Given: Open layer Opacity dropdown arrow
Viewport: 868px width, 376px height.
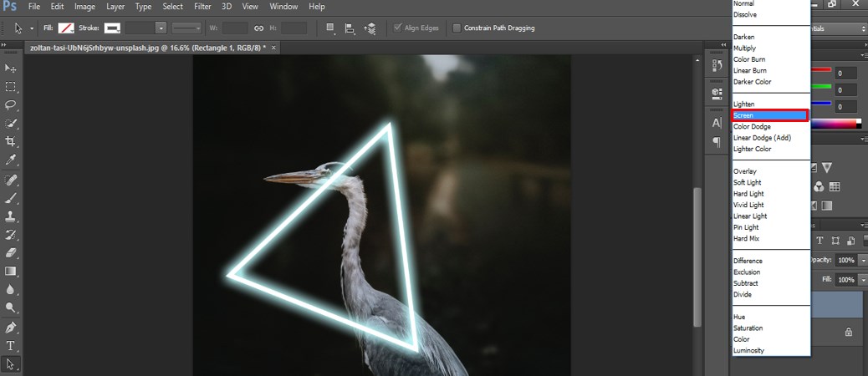Looking at the screenshot, I should (863, 260).
